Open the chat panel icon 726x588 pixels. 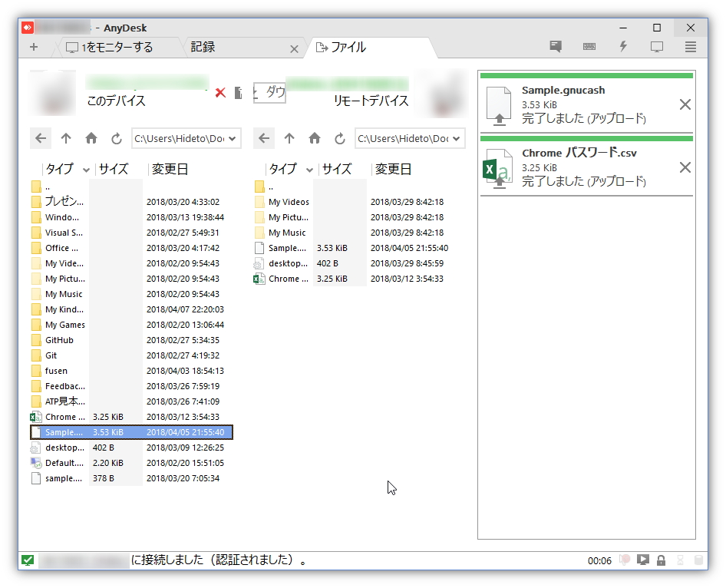pos(556,46)
